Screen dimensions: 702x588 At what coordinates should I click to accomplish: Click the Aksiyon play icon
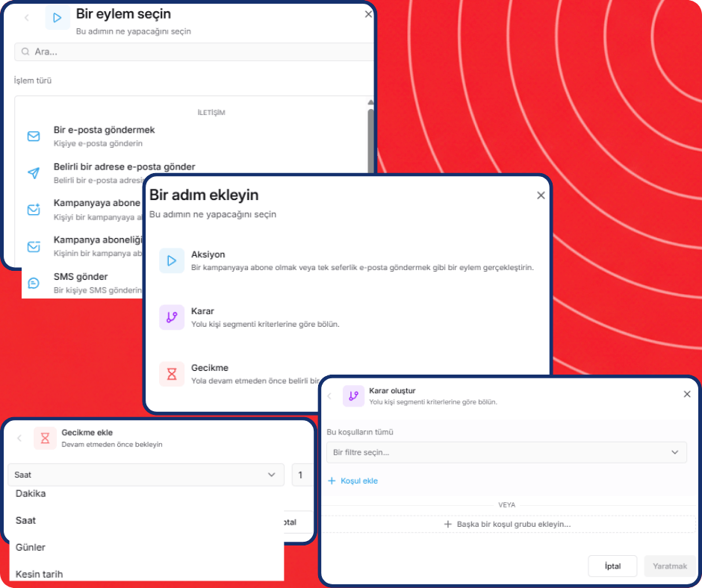click(172, 260)
